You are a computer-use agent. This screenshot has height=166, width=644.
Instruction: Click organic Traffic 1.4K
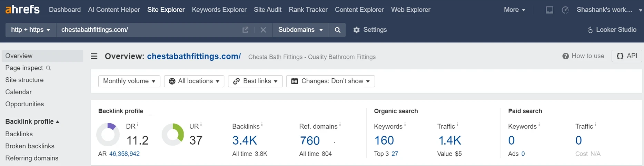[449, 140]
